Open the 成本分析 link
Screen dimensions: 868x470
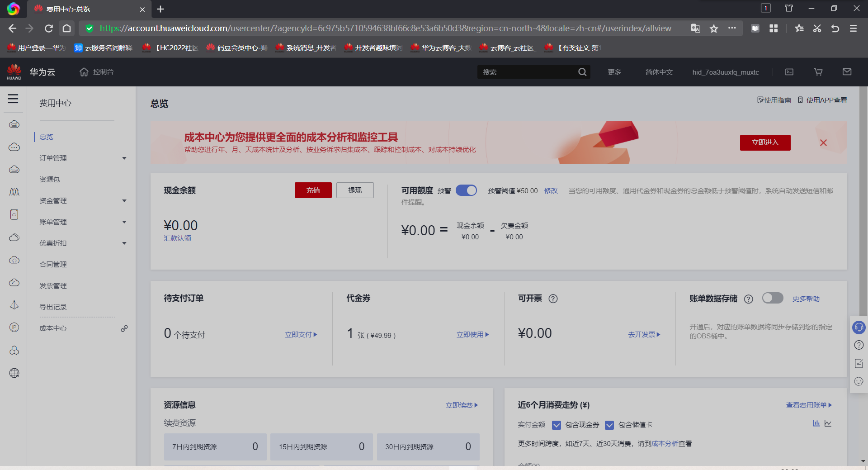tap(665, 444)
